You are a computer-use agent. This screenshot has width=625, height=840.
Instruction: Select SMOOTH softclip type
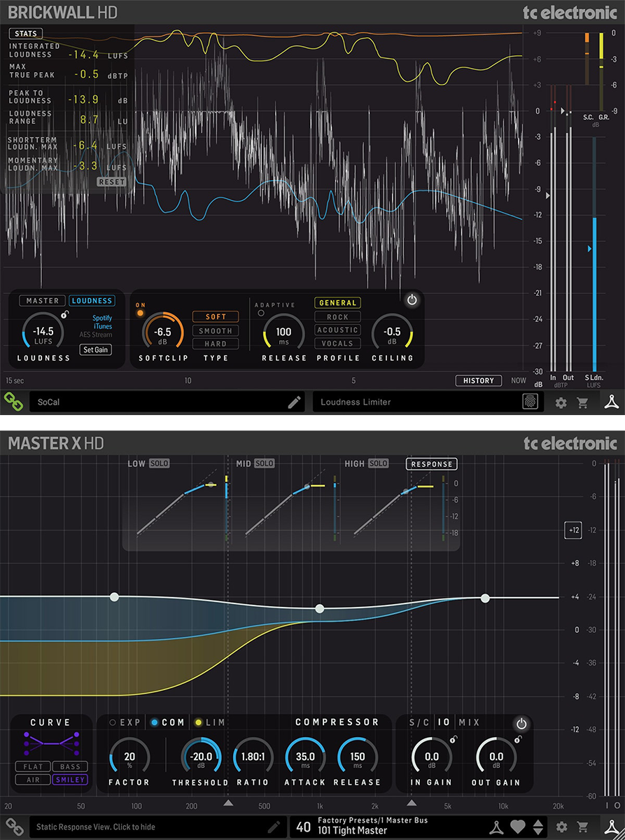pos(216,330)
